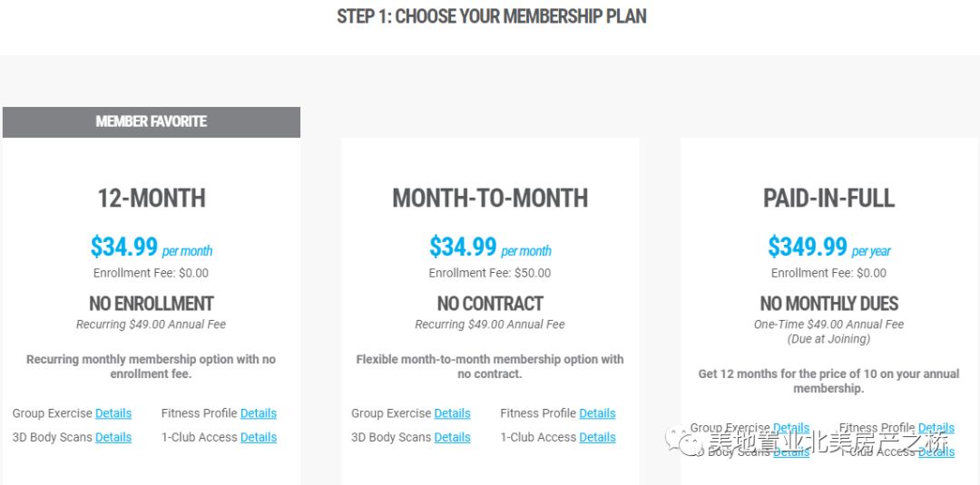
Task: Select the PAID-IN-FULL plan heading
Action: (x=828, y=198)
